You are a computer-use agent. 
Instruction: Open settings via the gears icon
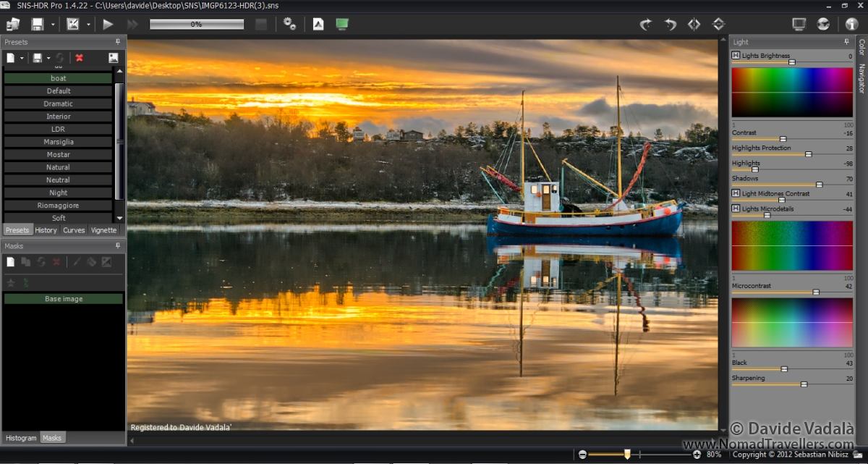289,24
